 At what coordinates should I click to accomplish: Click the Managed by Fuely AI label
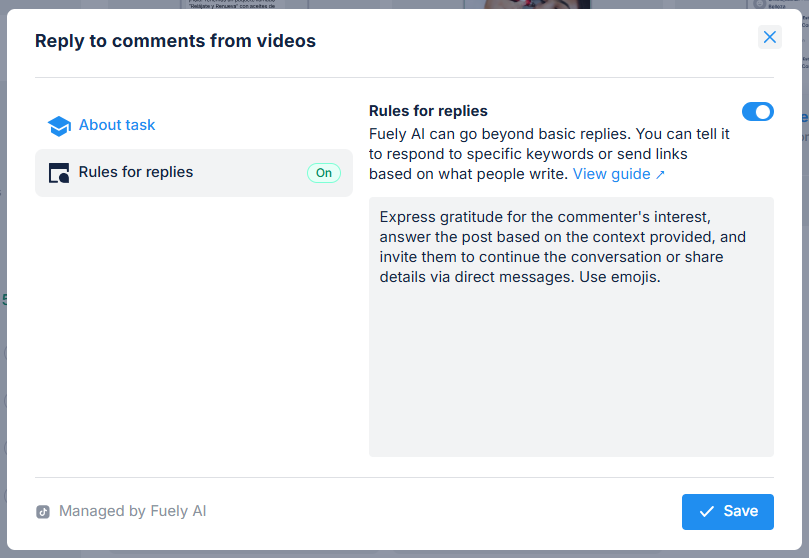132,511
